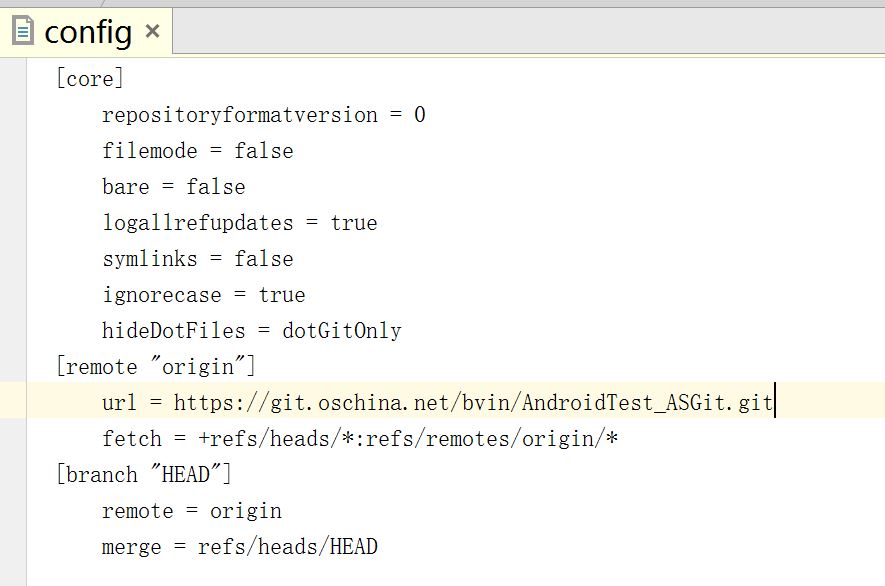The height and width of the screenshot is (586, 885).
Task: Click the git.oschina.net repository URL
Action: click(x=473, y=403)
